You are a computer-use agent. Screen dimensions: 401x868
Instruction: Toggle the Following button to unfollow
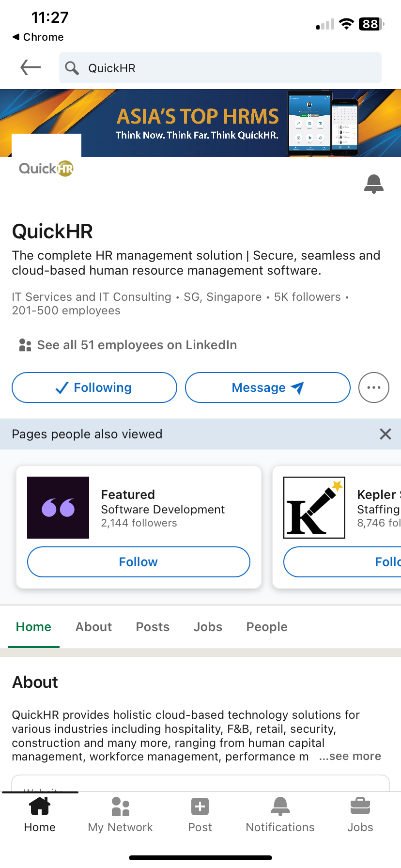[94, 387]
